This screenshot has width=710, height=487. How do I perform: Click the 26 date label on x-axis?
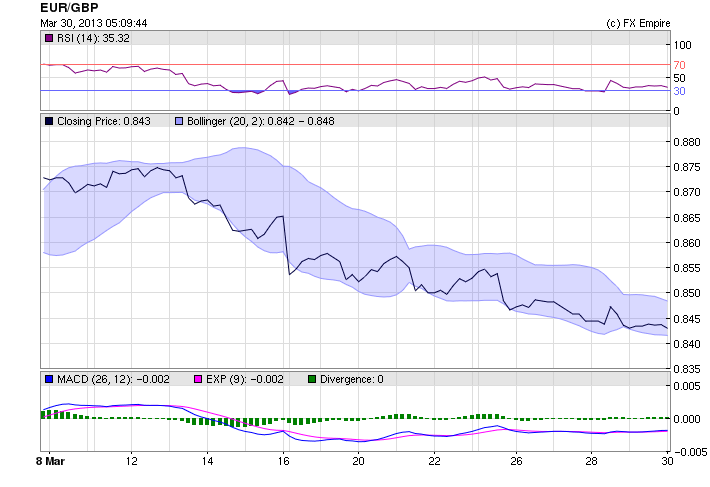click(x=516, y=462)
